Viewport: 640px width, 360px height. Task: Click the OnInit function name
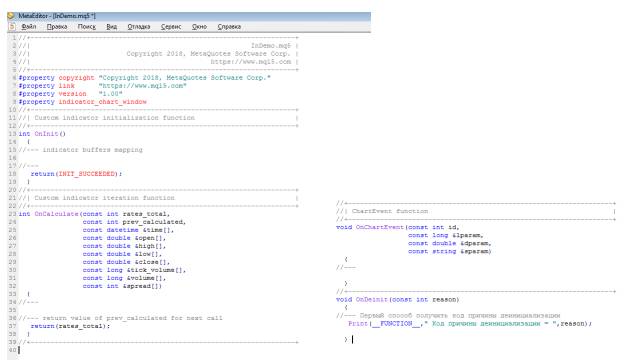click(x=46, y=134)
